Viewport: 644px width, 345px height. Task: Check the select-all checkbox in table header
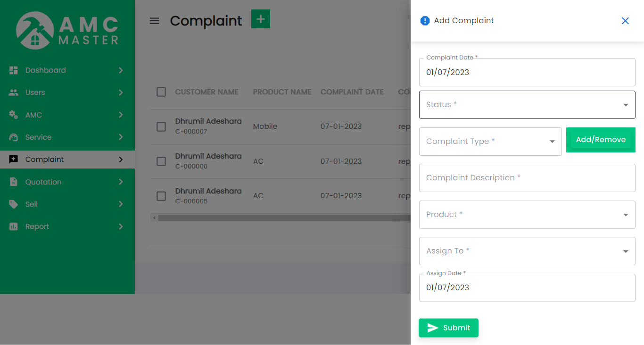(x=161, y=92)
